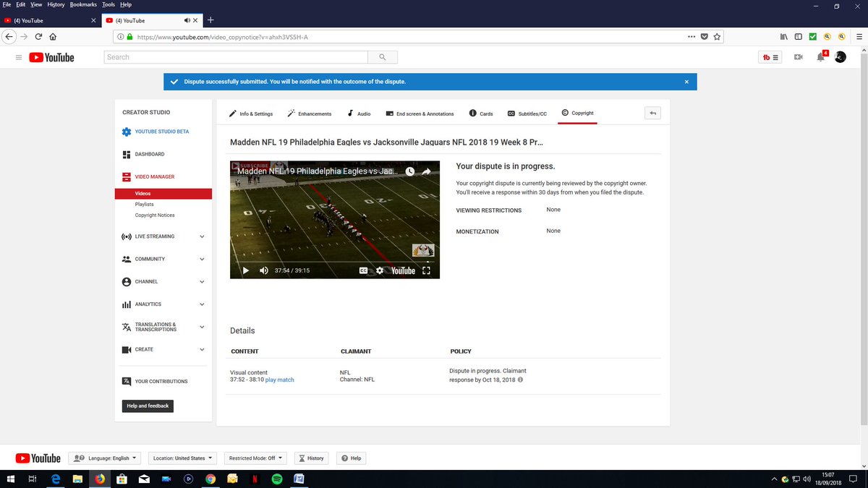This screenshot has width=868, height=488.
Task: Open the Firefox History menu
Action: point(56,4)
